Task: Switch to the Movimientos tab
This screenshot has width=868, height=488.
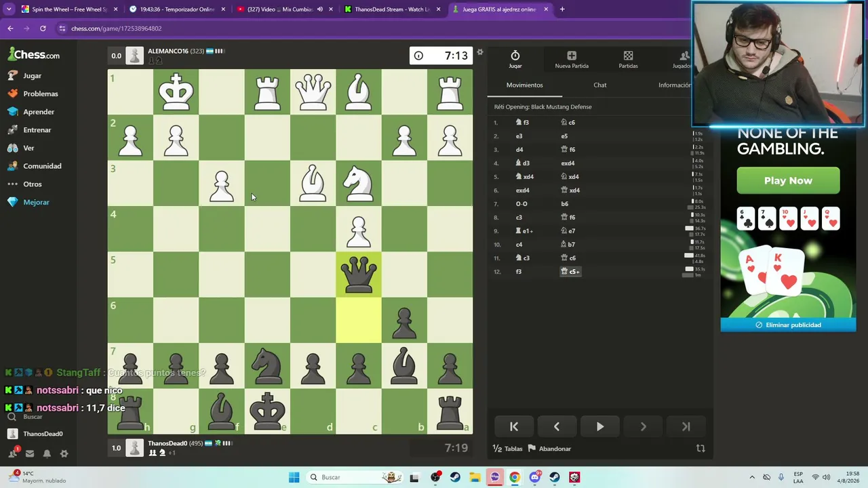Action: pyautogui.click(x=524, y=85)
